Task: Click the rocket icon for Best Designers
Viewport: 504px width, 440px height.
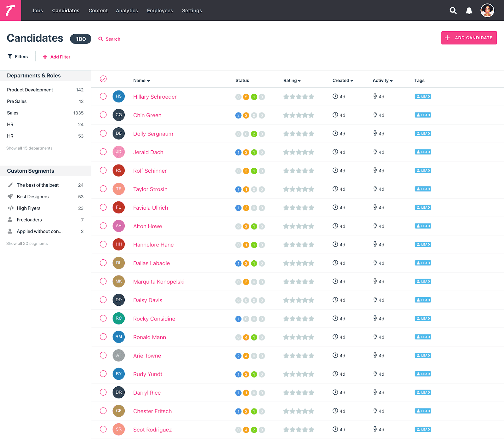Action: click(x=10, y=197)
